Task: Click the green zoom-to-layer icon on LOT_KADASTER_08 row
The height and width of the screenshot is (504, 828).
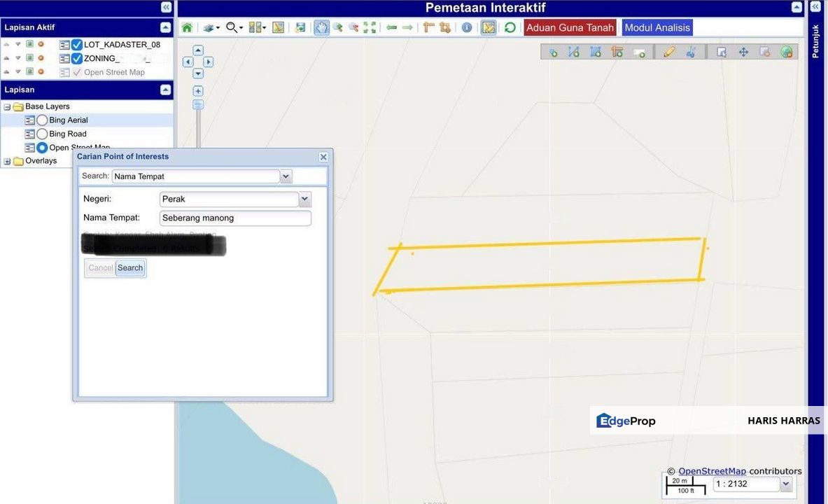Action: point(29,44)
